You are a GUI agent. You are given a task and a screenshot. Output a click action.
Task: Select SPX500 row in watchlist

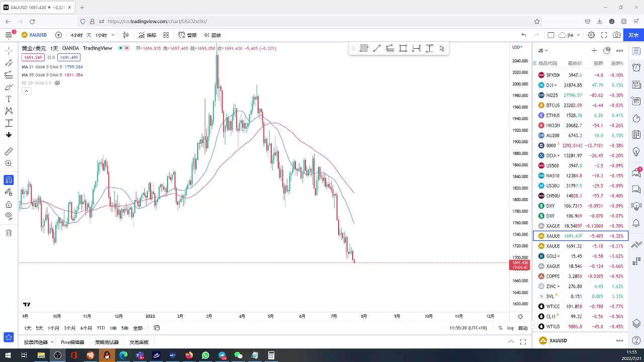581,75
